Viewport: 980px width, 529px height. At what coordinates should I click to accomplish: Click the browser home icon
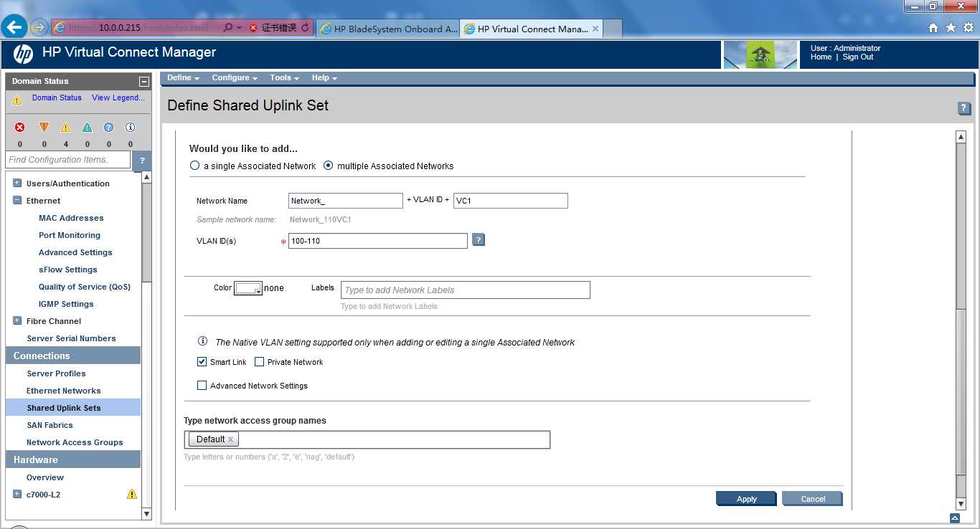coord(933,28)
